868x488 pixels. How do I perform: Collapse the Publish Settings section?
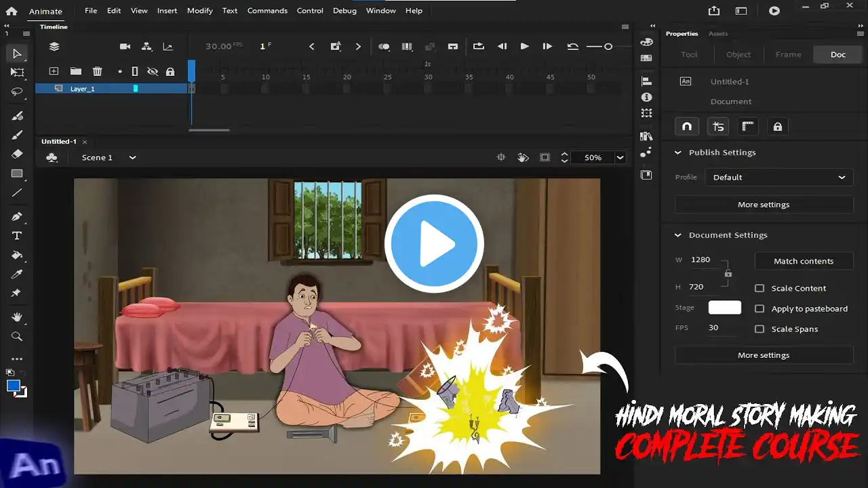tap(677, 152)
